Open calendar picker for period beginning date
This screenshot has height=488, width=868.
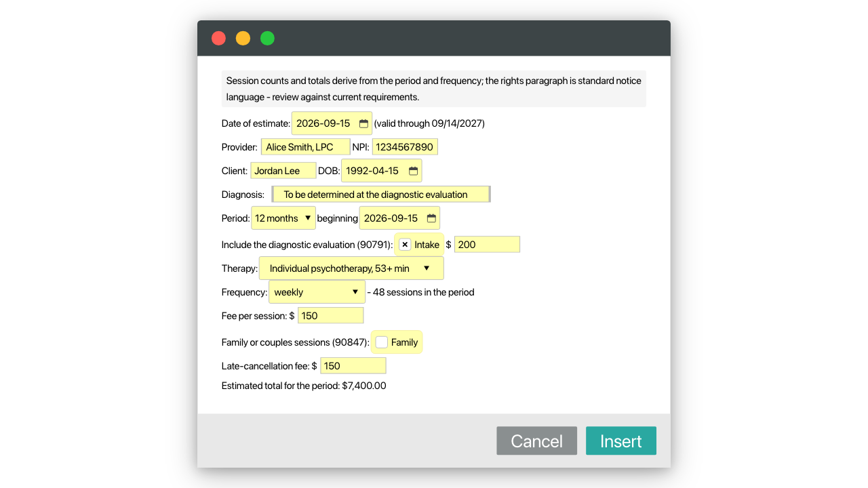(431, 218)
